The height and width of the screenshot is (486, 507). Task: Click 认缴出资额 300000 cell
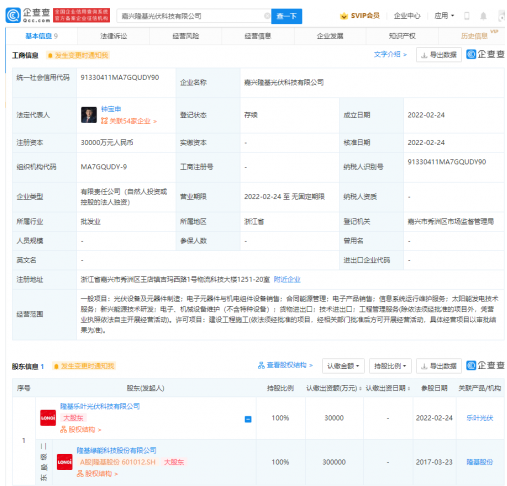(x=334, y=462)
